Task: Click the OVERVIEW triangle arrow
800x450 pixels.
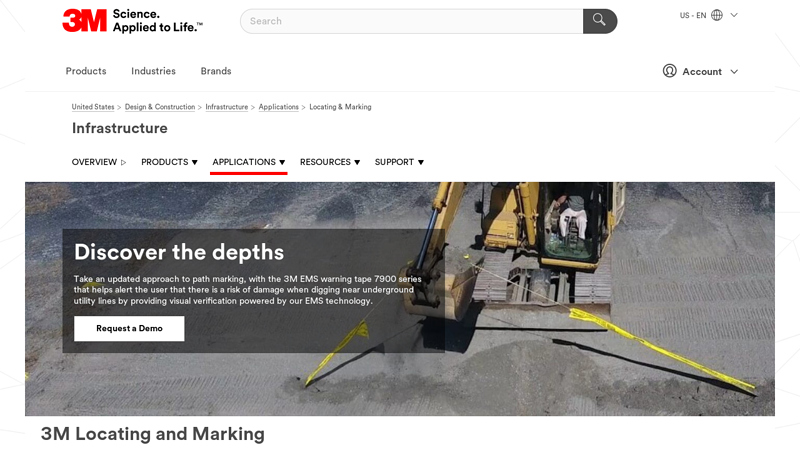Action: [123, 162]
